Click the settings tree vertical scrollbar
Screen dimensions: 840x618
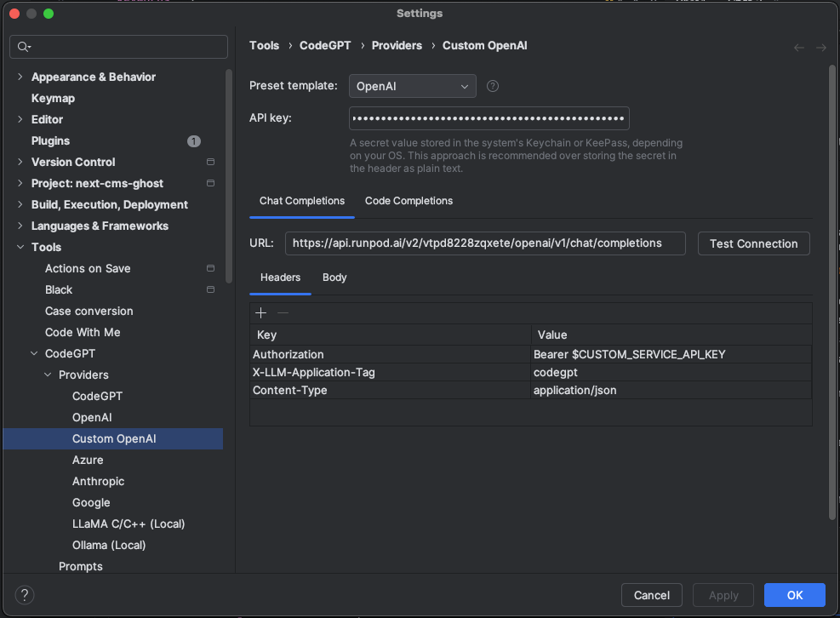point(229,176)
